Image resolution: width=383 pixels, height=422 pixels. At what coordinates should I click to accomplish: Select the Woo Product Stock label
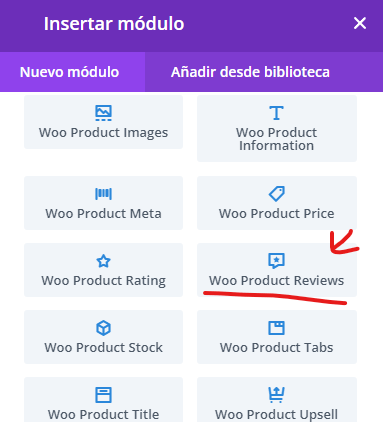pyautogui.click(x=103, y=347)
